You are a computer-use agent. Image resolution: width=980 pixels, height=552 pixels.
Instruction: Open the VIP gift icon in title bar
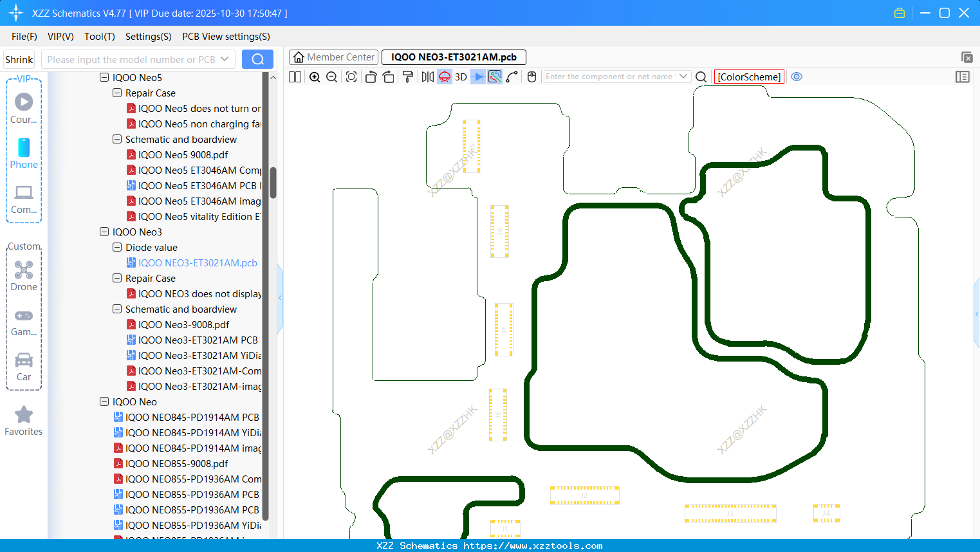[900, 13]
